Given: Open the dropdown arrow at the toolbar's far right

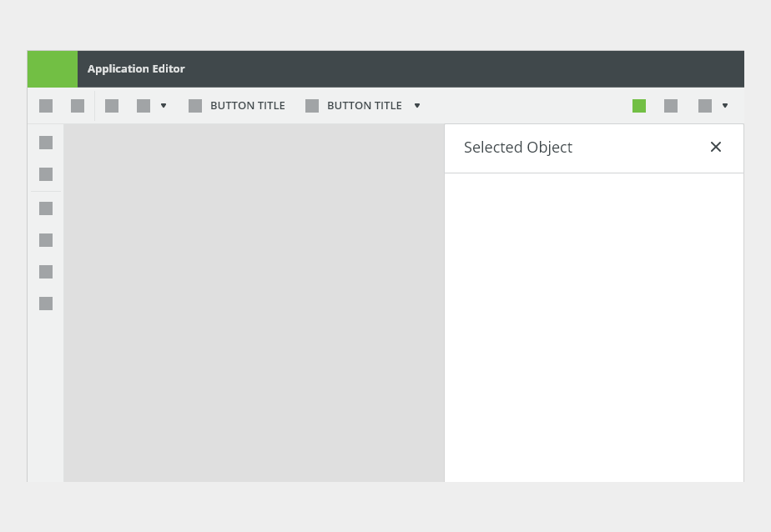Looking at the screenshot, I should click(x=725, y=106).
